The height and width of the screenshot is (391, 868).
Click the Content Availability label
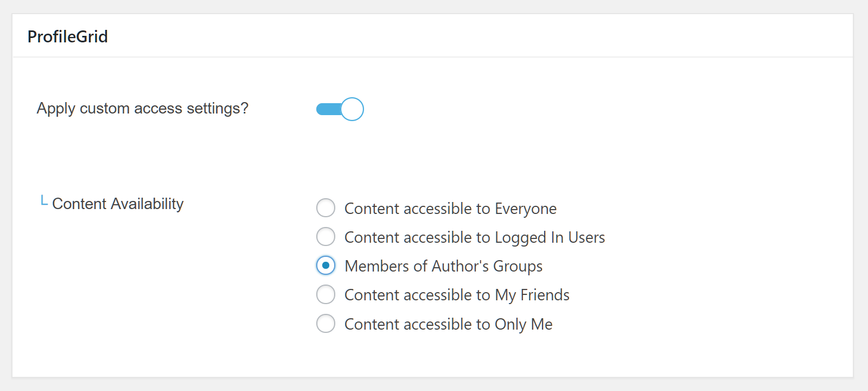117,204
